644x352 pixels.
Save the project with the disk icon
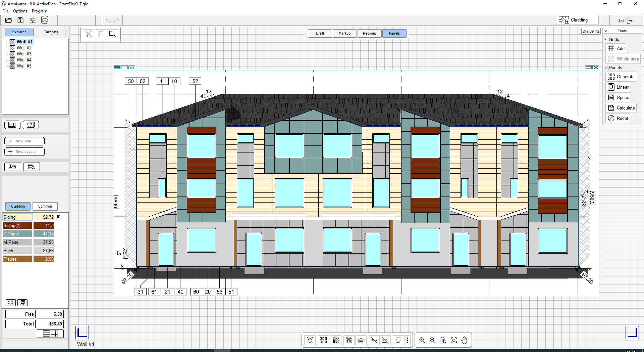pos(20,20)
